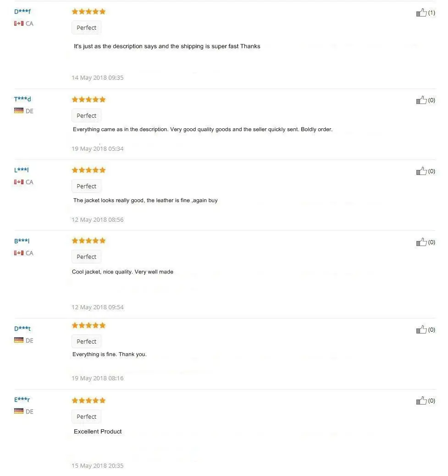Click the Perfect tag on D***f's review

[86, 27]
